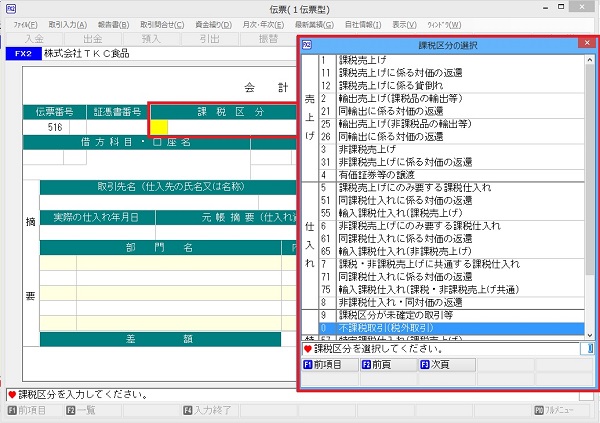Select row 71 同課税仕入れに係る対価の返還
The width and height of the screenshot is (600, 423).
[x=452, y=277]
